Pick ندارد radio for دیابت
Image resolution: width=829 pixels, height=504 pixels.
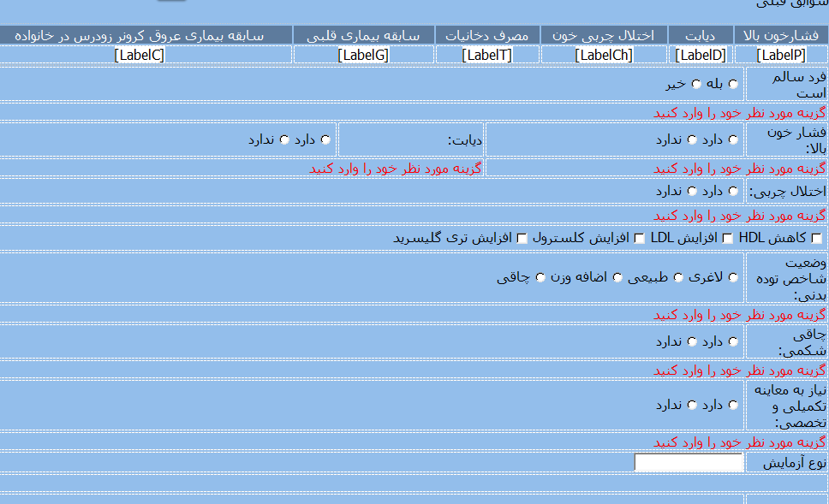pyautogui.click(x=284, y=139)
